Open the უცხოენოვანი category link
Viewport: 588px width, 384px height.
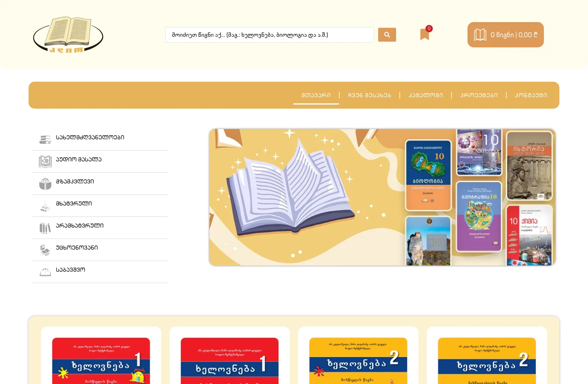click(x=77, y=248)
